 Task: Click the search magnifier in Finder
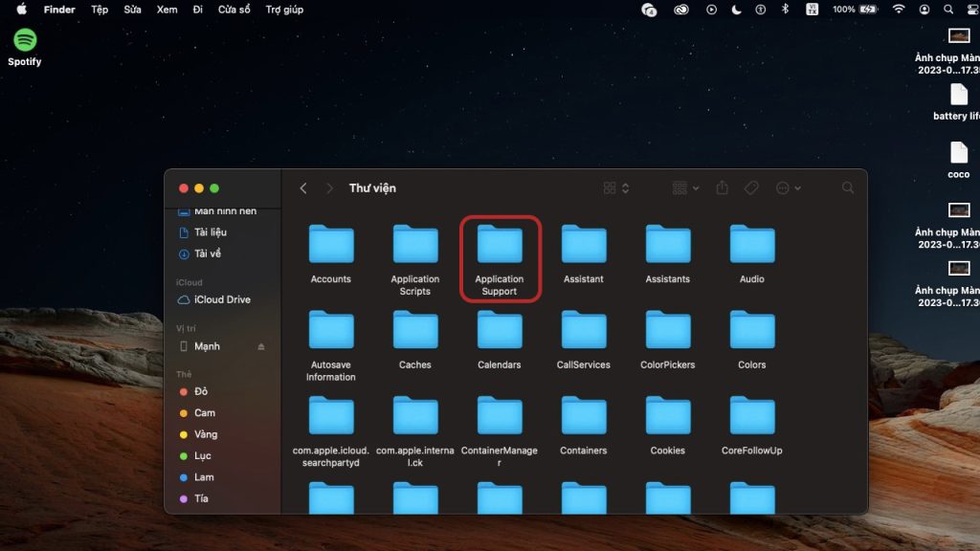pos(848,188)
